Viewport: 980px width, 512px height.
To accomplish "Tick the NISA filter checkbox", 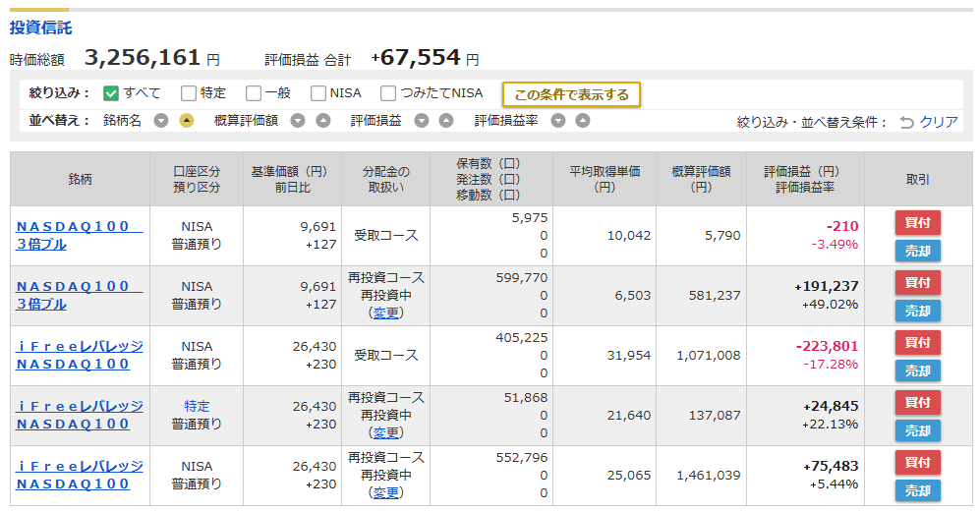I will pyautogui.click(x=318, y=93).
